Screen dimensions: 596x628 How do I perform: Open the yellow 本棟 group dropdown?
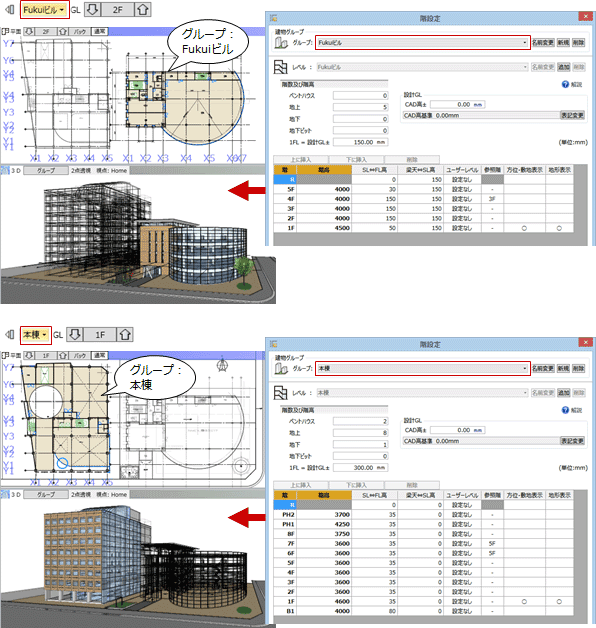pos(35,334)
